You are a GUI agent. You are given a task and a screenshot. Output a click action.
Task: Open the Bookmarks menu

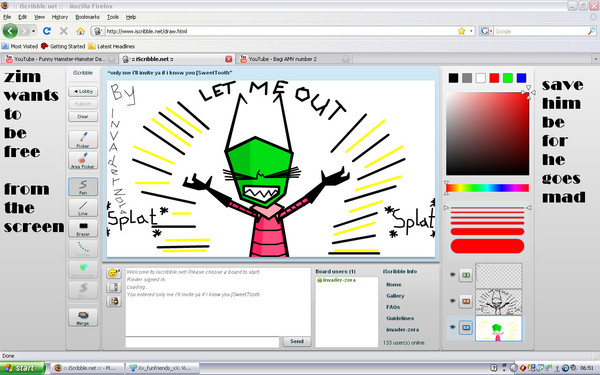(87, 17)
